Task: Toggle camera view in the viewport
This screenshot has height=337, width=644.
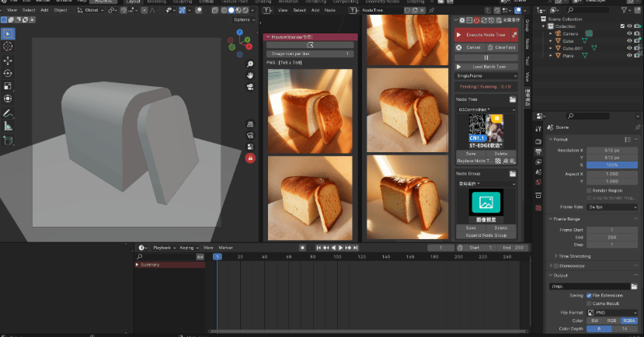Action: pos(250,88)
